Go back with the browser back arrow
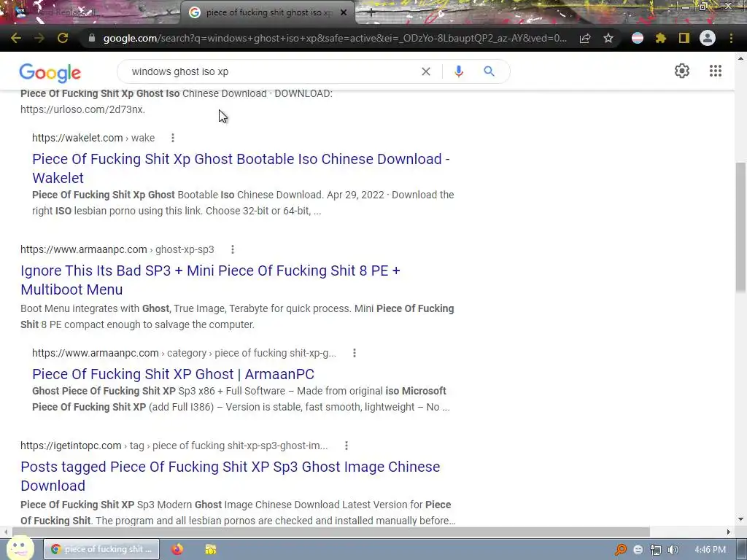The width and height of the screenshot is (747, 560). pyautogui.click(x=16, y=38)
